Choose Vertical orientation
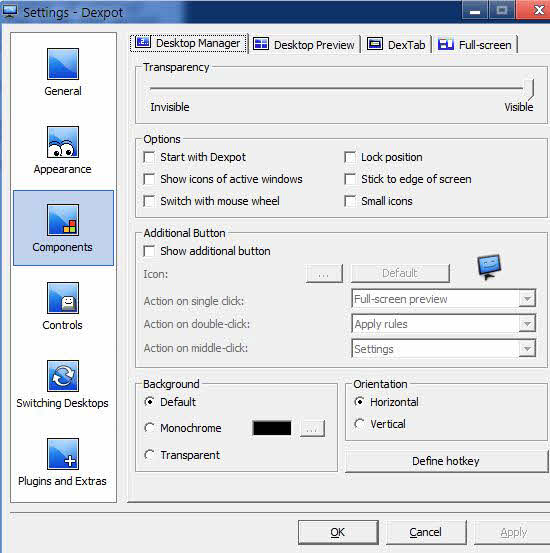 pos(359,424)
